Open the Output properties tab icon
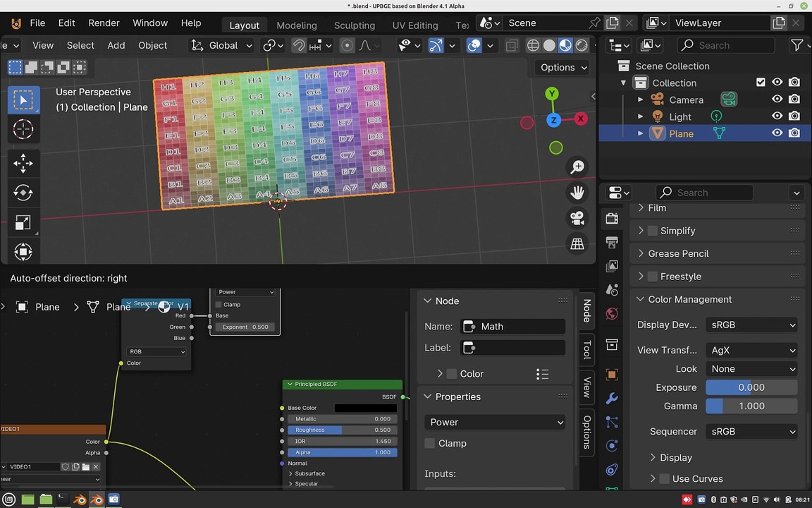This screenshot has height=508, width=812. tap(612, 241)
